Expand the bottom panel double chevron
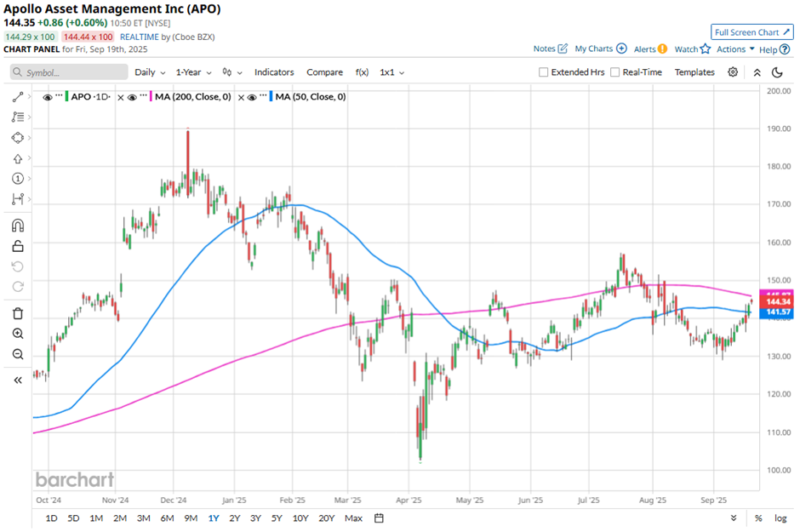 (x=733, y=518)
